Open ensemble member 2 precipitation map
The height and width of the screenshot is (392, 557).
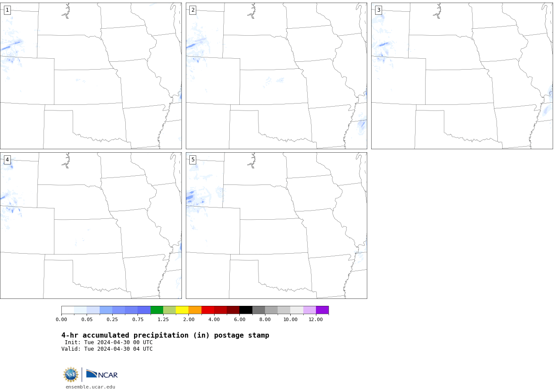[x=276, y=76]
